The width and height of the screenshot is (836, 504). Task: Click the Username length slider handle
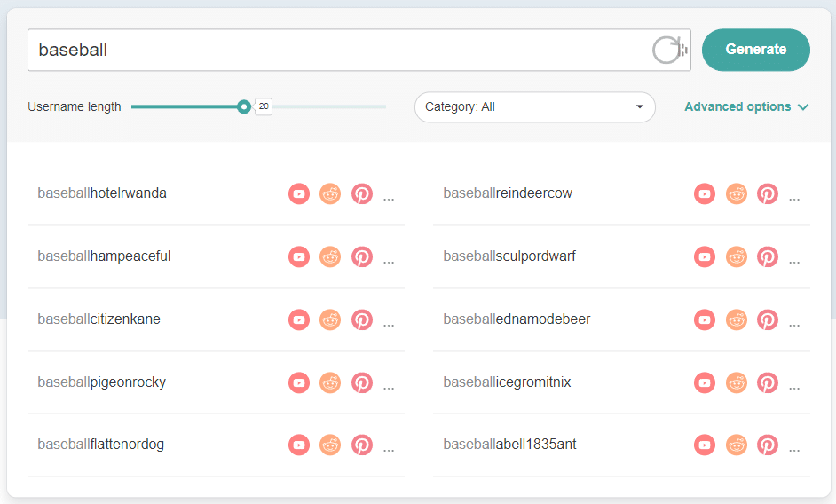click(244, 106)
